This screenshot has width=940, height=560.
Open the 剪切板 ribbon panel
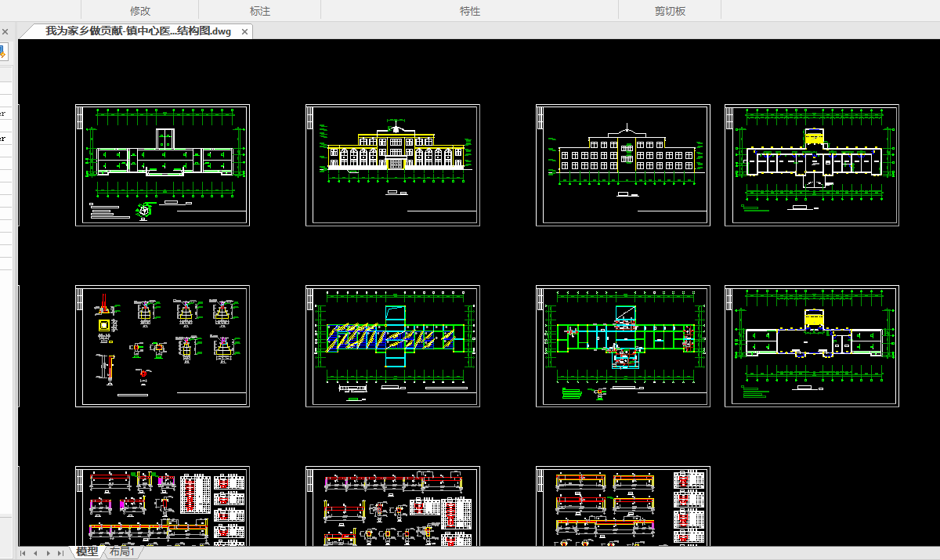coord(670,11)
